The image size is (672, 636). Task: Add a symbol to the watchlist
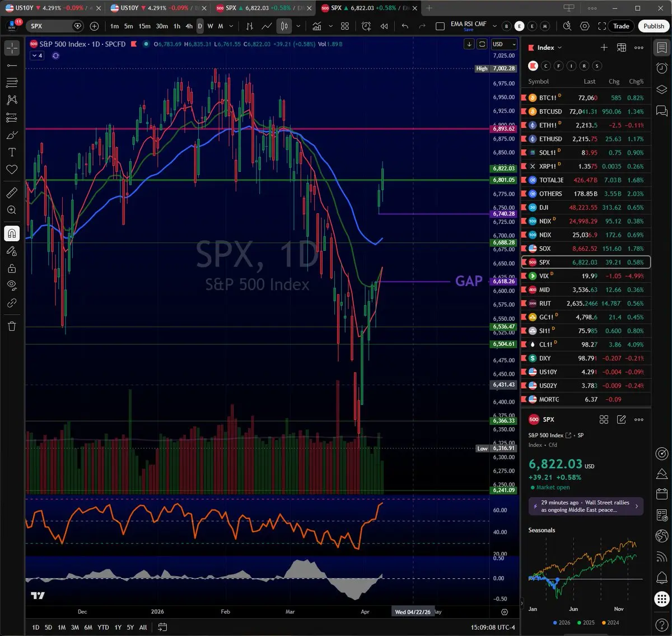604,48
